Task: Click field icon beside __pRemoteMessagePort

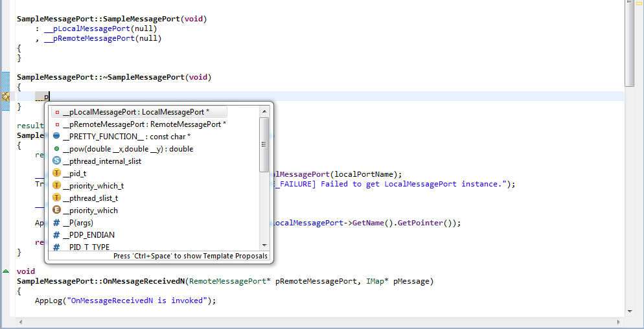Action: click(x=57, y=124)
